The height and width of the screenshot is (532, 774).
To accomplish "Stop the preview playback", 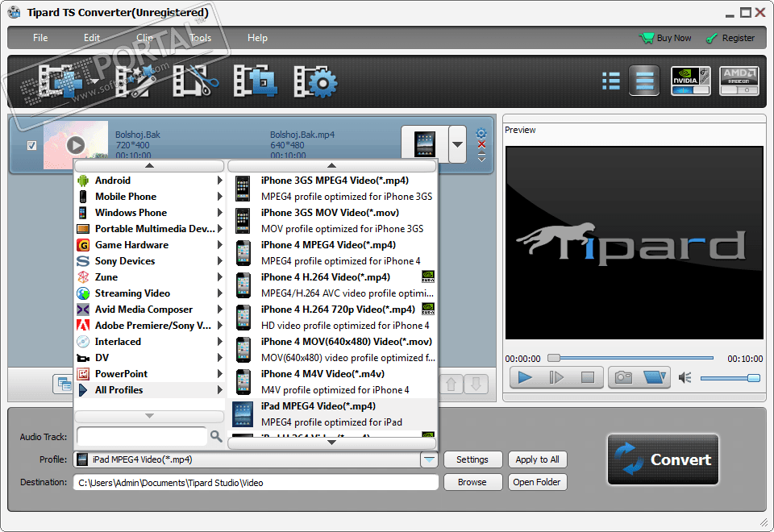I will click(x=588, y=377).
